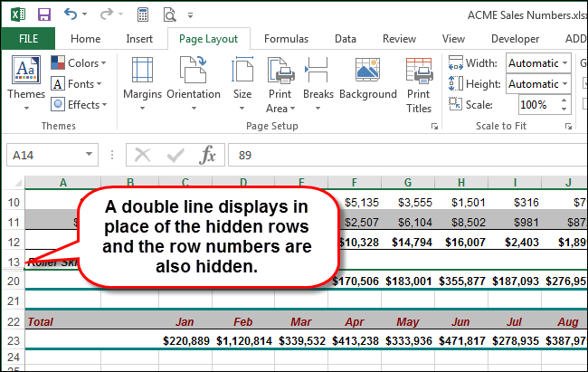Click the Undo arrow icon
The height and width of the screenshot is (372, 588).
coord(71,14)
